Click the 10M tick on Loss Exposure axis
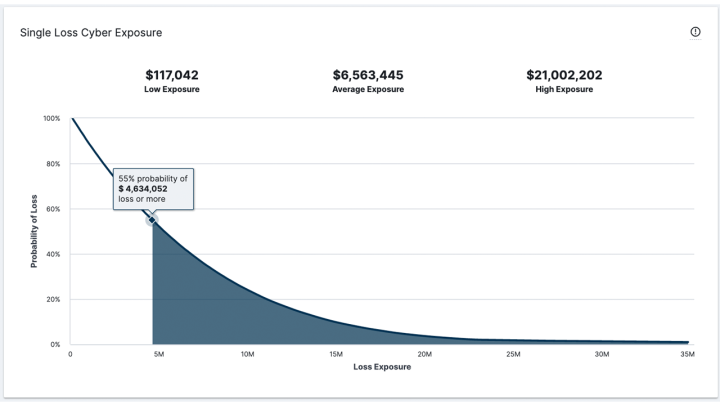Viewport: 720px width, 405px height. point(248,354)
